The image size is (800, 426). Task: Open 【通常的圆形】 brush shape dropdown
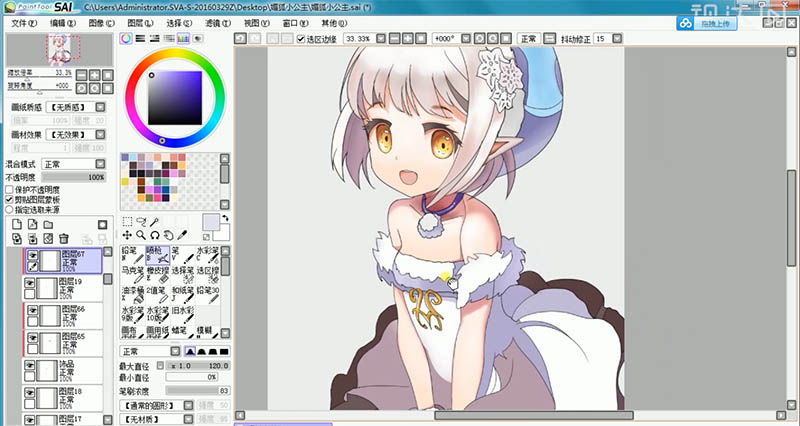click(x=188, y=405)
